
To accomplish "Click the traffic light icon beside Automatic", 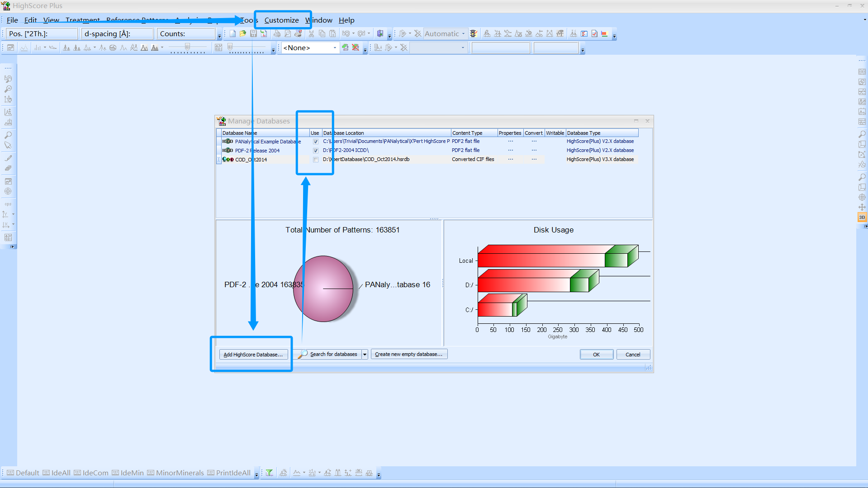I will (x=474, y=33).
